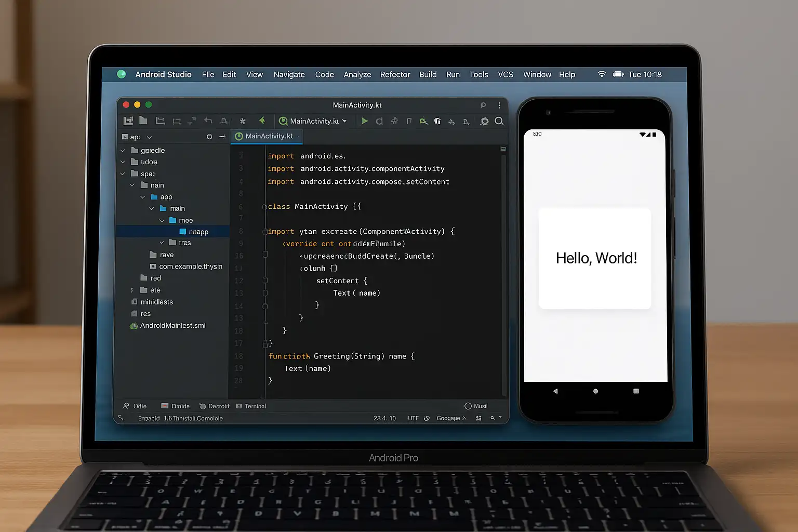Viewport: 798px width, 532px height.
Task: Collapse the mee folder chevron
Action: [x=162, y=220]
